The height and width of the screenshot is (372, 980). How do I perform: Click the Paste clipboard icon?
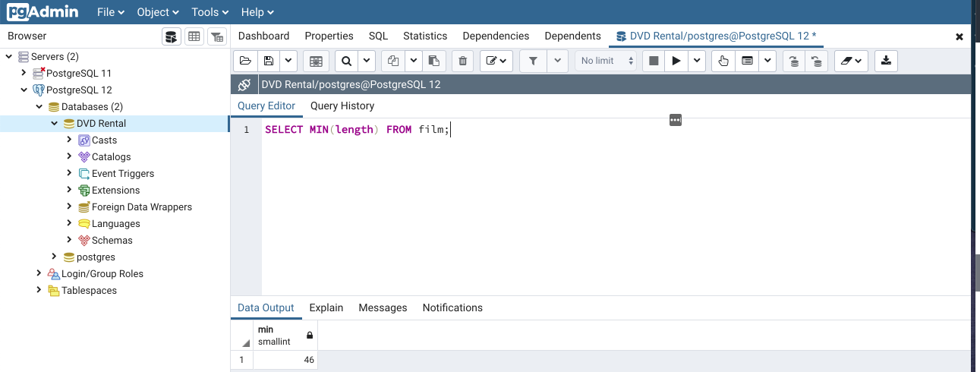434,61
